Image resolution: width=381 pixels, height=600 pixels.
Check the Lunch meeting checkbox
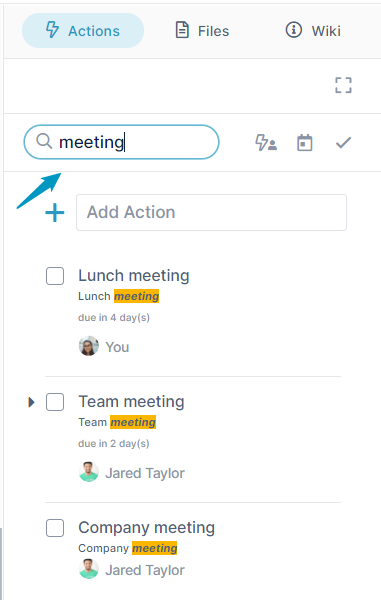pos(55,276)
